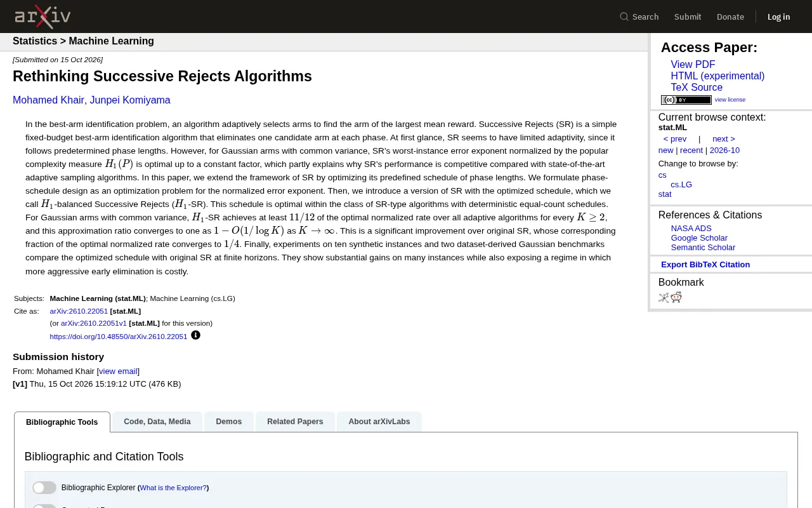Viewport: 812px width, 508px height.
Task: Open the arXiv:2610.22051v1 version link
Action: 94,323
